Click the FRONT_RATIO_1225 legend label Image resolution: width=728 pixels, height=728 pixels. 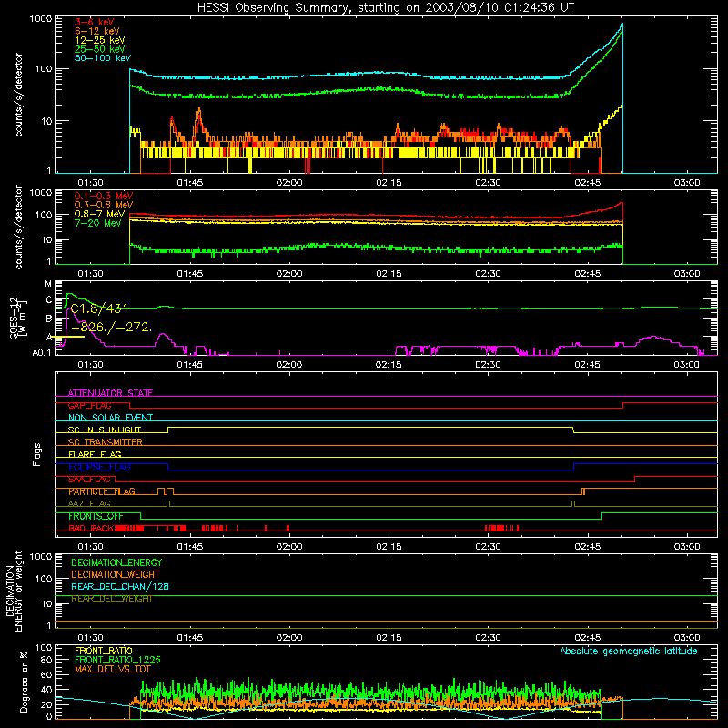[x=117, y=660]
